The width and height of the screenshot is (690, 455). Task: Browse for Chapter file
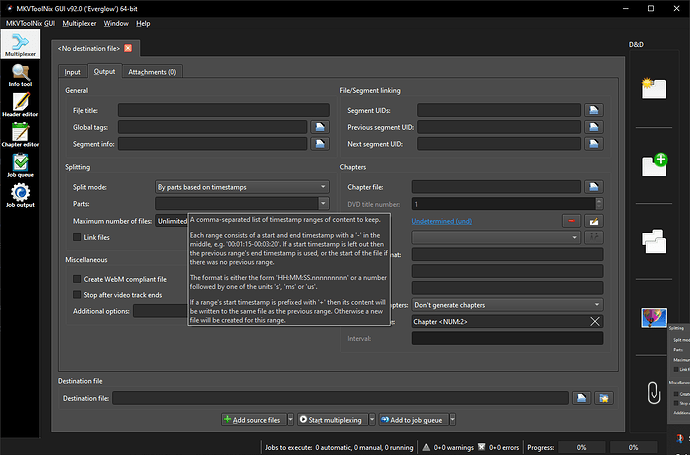(594, 186)
